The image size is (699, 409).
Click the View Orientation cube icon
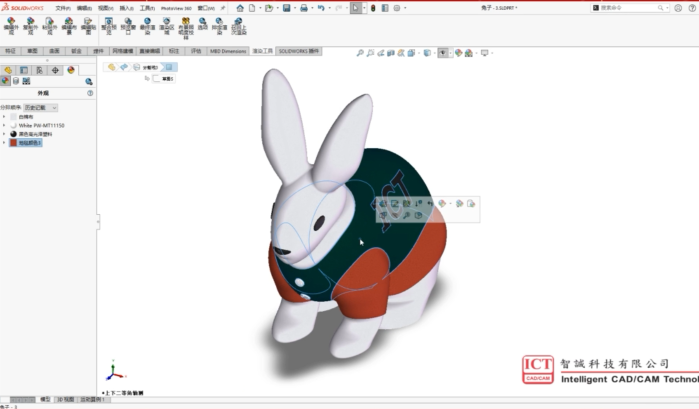coord(411,53)
